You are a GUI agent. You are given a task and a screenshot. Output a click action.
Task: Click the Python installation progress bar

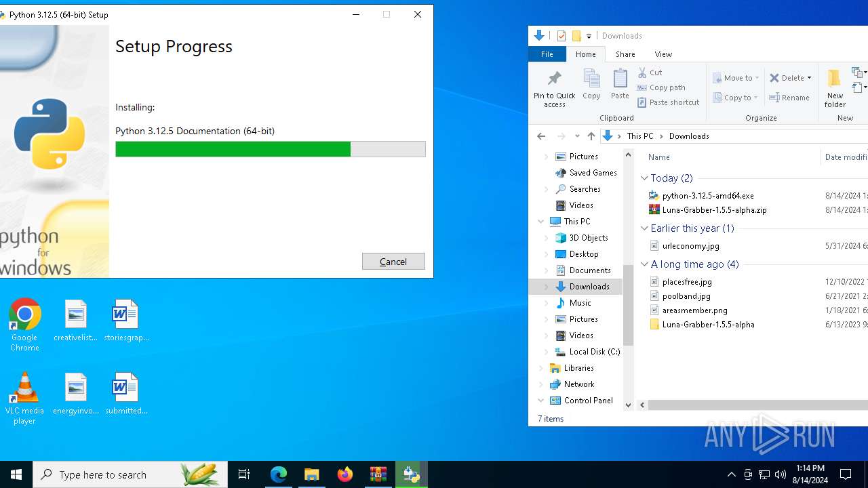[271, 149]
